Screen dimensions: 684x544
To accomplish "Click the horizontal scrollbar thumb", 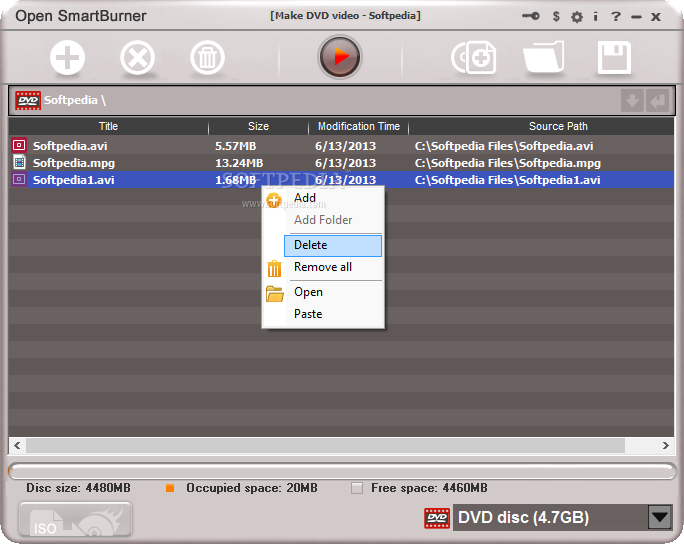I will pos(325,445).
